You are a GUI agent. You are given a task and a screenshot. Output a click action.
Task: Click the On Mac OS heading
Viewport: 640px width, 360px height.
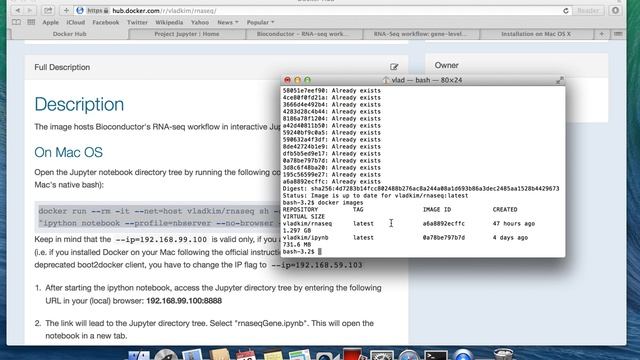point(69,152)
